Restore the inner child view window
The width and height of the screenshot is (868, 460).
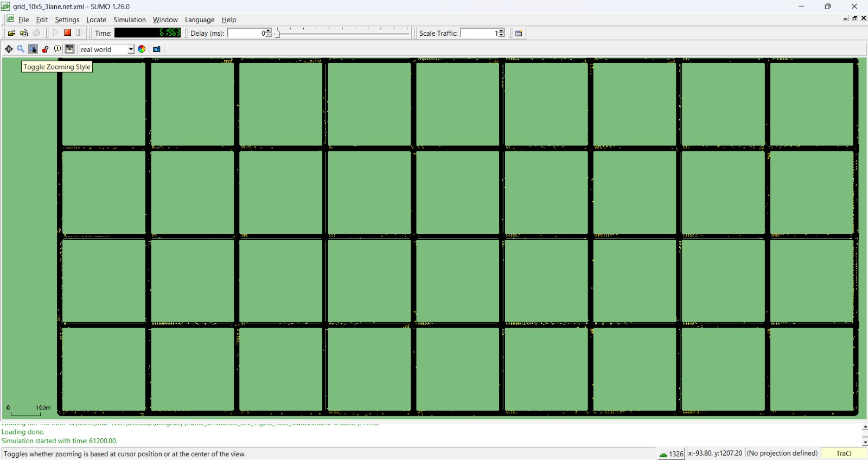(x=855, y=18)
